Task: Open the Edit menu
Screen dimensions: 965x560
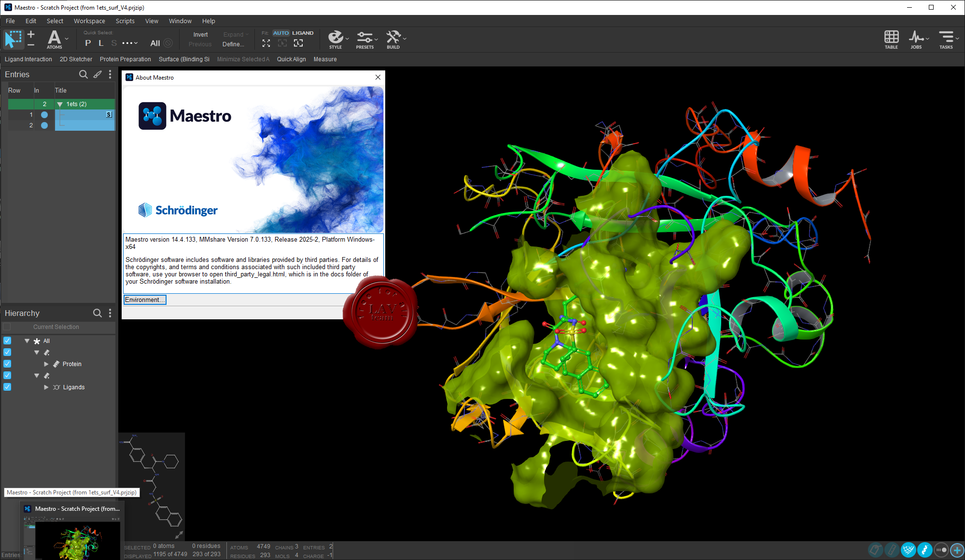Action: pos(31,21)
